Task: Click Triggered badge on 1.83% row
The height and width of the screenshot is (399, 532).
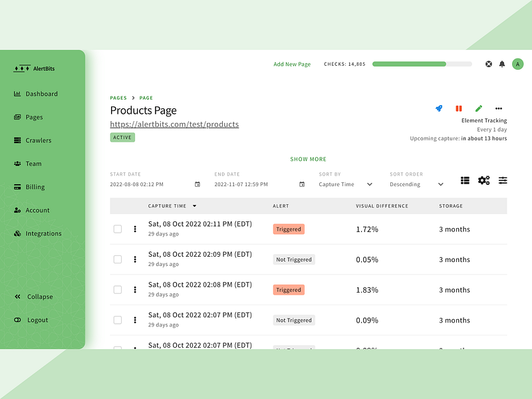Action: point(289,290)
